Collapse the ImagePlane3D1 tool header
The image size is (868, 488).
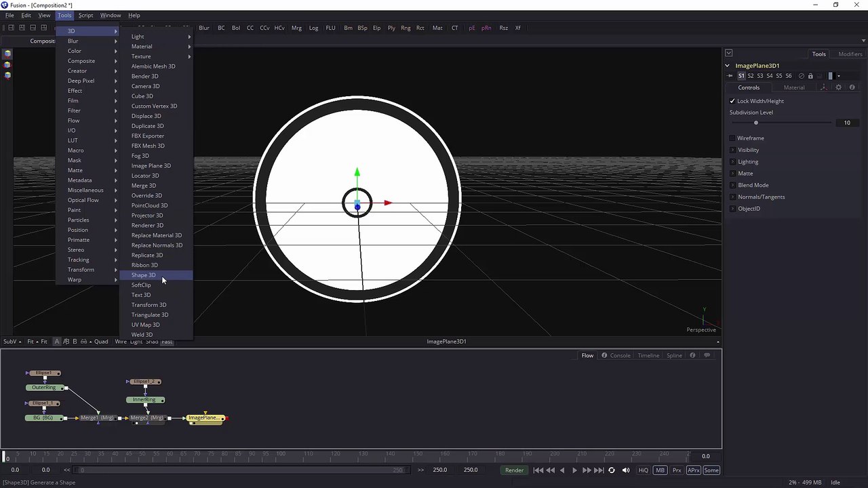tap(728, 66)
